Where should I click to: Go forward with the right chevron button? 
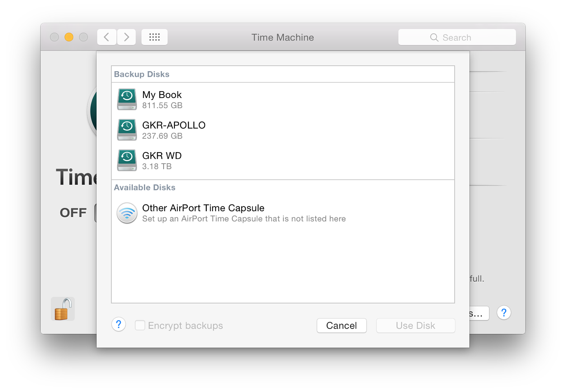click(x=127, y=37)
